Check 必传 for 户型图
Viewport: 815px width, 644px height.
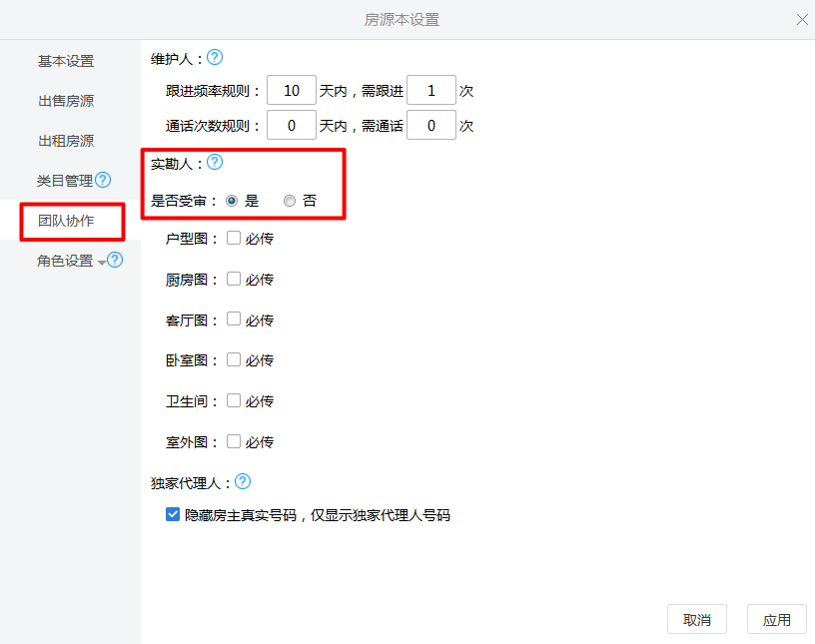click(234, 238)
